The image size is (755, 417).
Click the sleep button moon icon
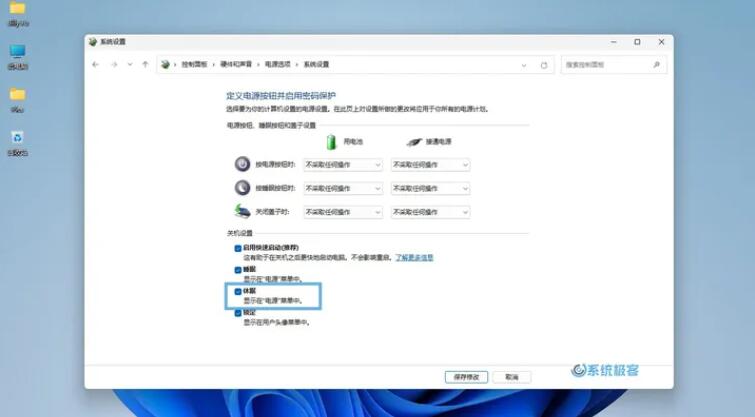click(x=242, y=187)
